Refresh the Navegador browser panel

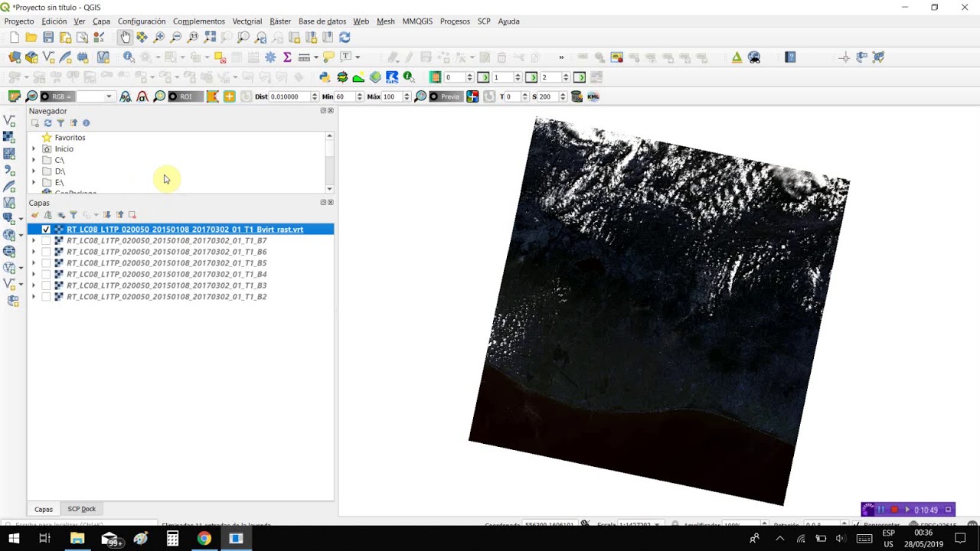coord(47,123)
